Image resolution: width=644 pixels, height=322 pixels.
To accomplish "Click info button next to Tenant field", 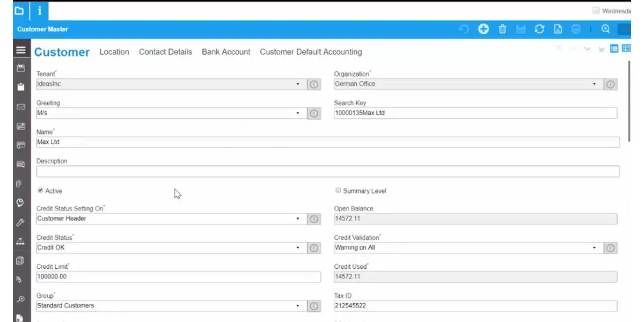I will click(314, 84).
